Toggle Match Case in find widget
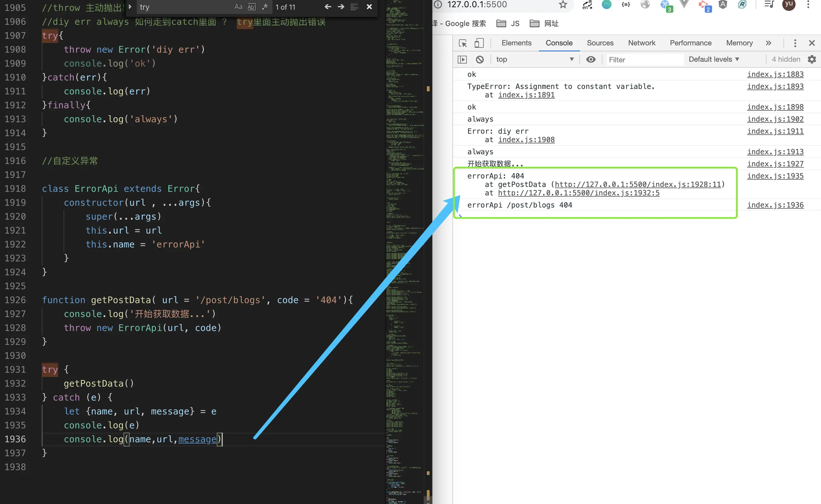Screen dimensions: 821x504 click(x=238, y=7)
